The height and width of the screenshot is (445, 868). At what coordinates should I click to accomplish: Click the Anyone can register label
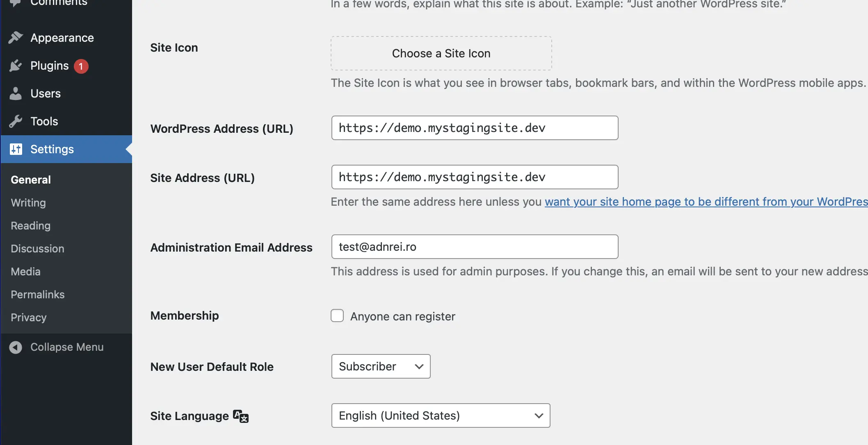coord(403,316)
